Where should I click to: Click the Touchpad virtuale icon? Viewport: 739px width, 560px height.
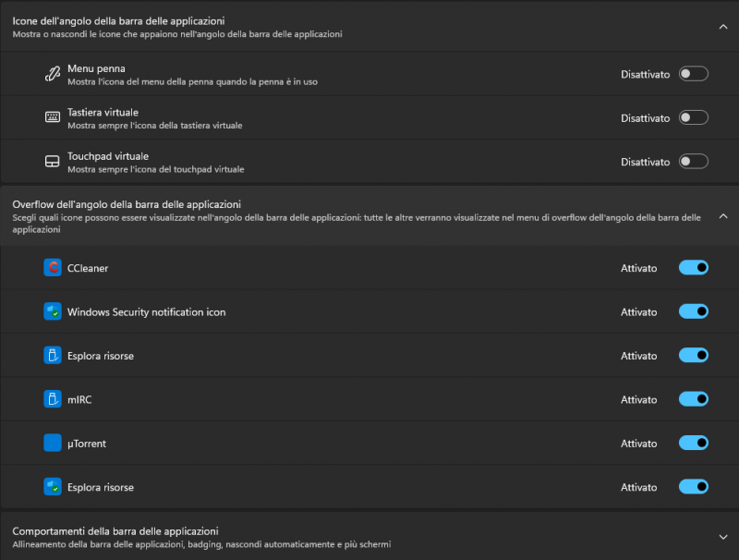[51, 161]
